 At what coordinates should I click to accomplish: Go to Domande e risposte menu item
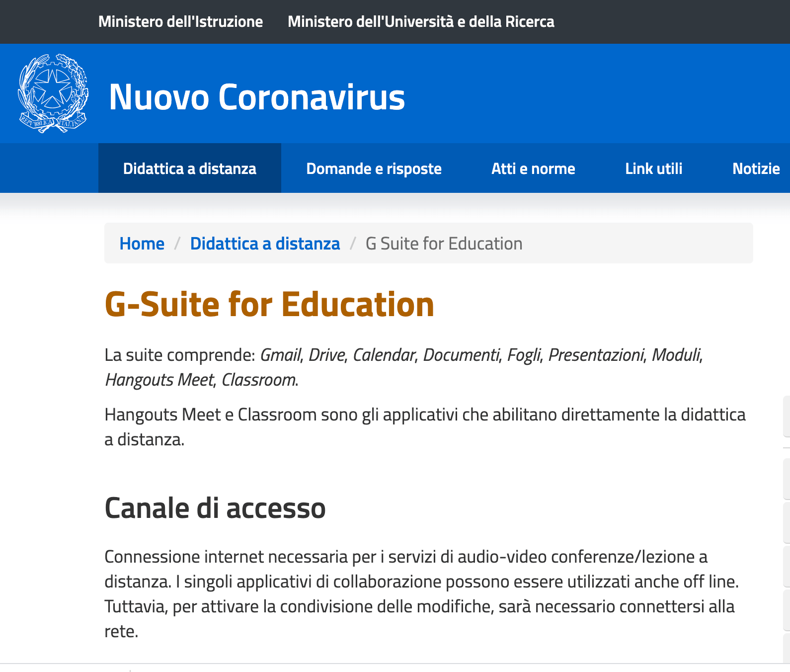[374, 168]
